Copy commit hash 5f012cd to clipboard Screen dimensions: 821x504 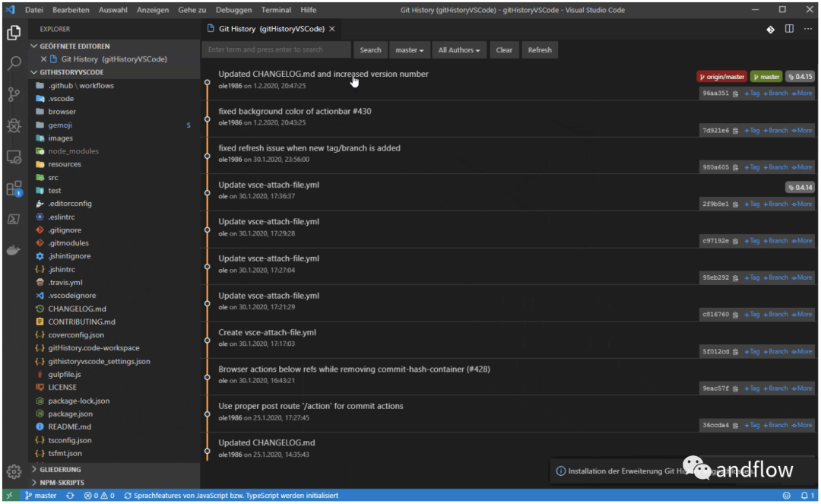click(736, 352)
